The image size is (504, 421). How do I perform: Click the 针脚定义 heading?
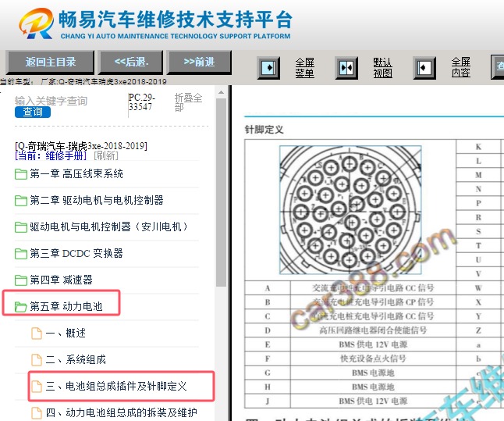pyautogui.click(x=264, y=130)
